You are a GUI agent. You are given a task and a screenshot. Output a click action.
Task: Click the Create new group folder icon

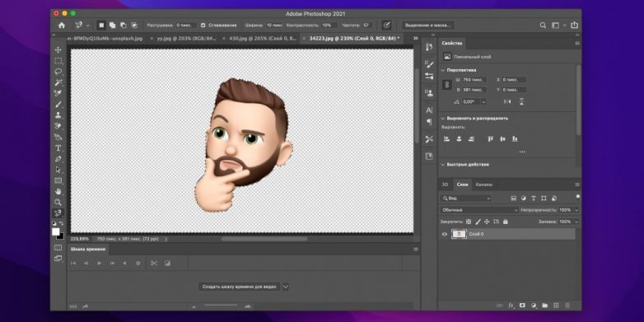[544, 306]
